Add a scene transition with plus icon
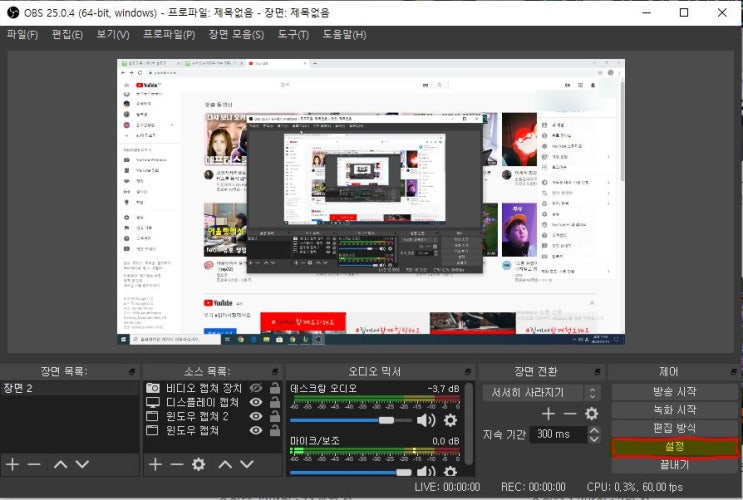Screen dimensions: 743x500 (x=548, y=414)
